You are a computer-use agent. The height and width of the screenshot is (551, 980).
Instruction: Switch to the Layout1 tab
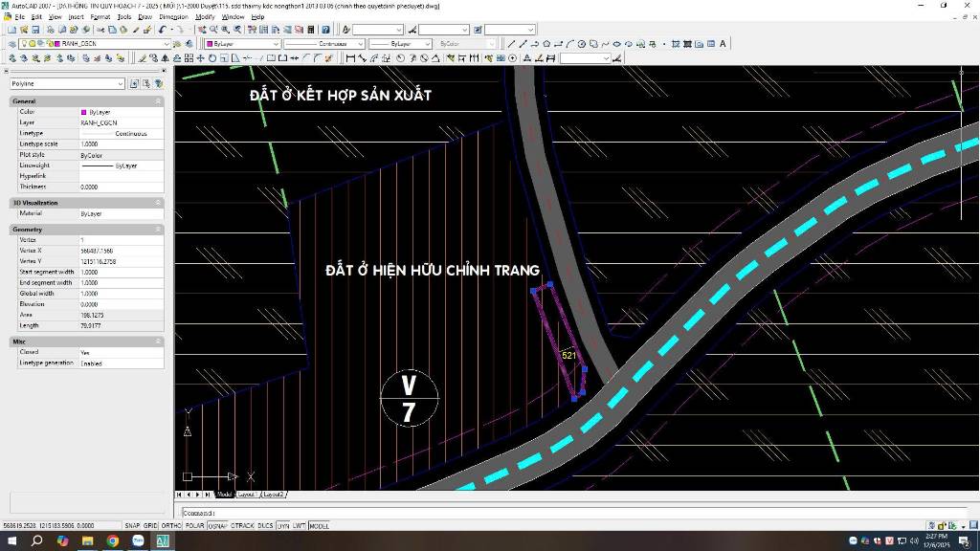pyautogui.click(x=247, y=495)
